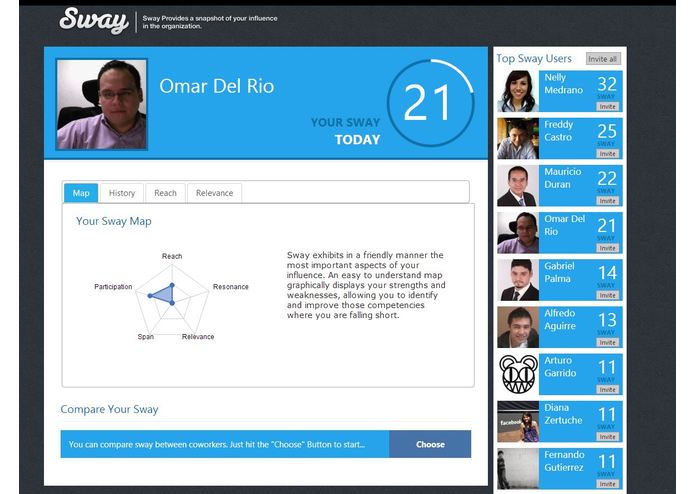Open Fernando Gutierrez's avatar photo
The height and width of the screenshot is (494, 695).
tap(518, 469)
